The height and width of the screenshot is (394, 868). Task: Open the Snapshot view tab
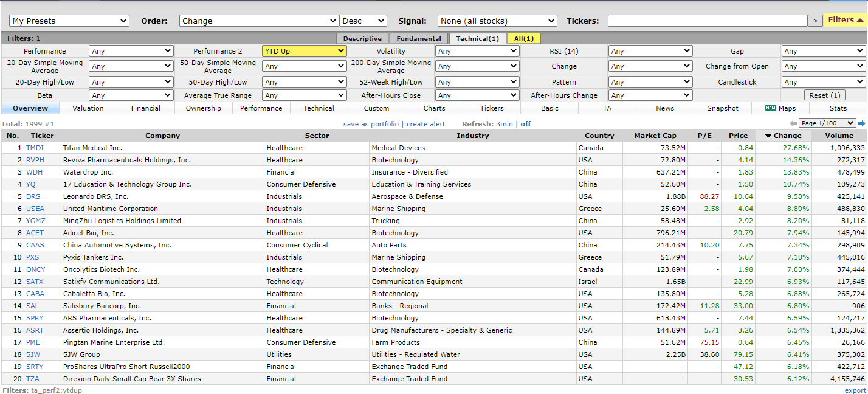(723, 108)
